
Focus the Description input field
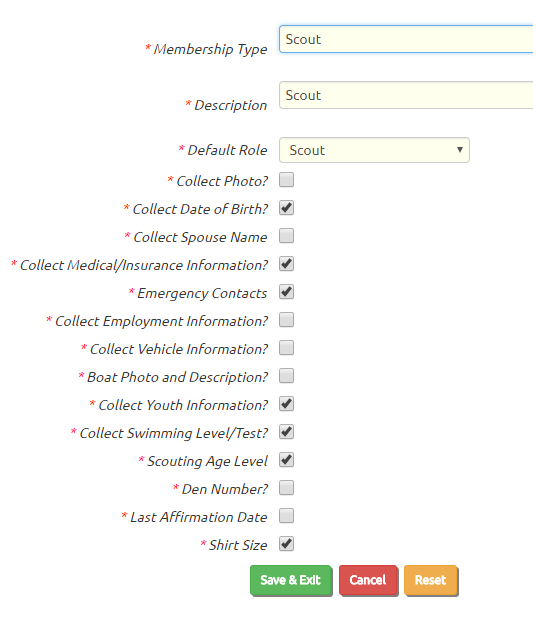406,95
